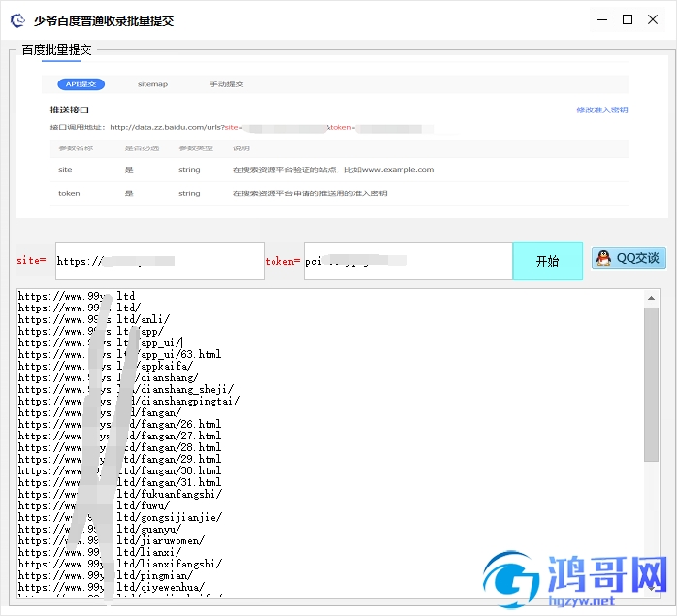Screen dimensions: 677x616
Task: Open the QQ交谈 chat button
Action: (x=629, y=258)
